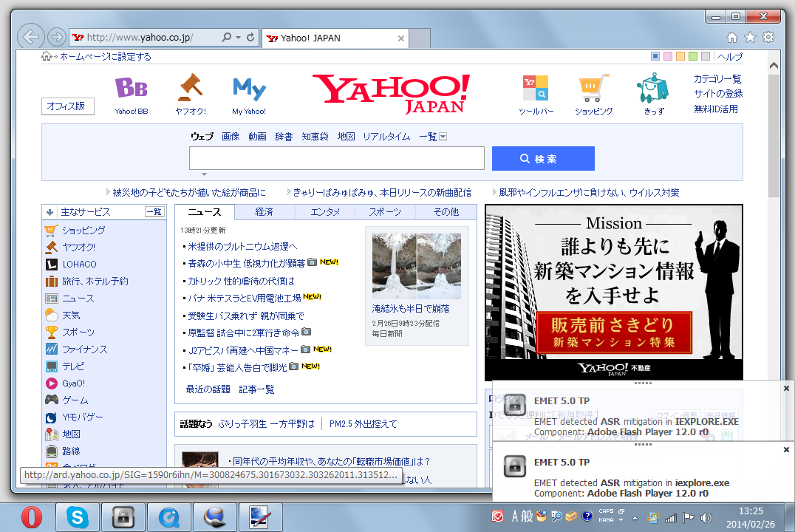Open EMET lock icon in taskbar

[123, 517]
